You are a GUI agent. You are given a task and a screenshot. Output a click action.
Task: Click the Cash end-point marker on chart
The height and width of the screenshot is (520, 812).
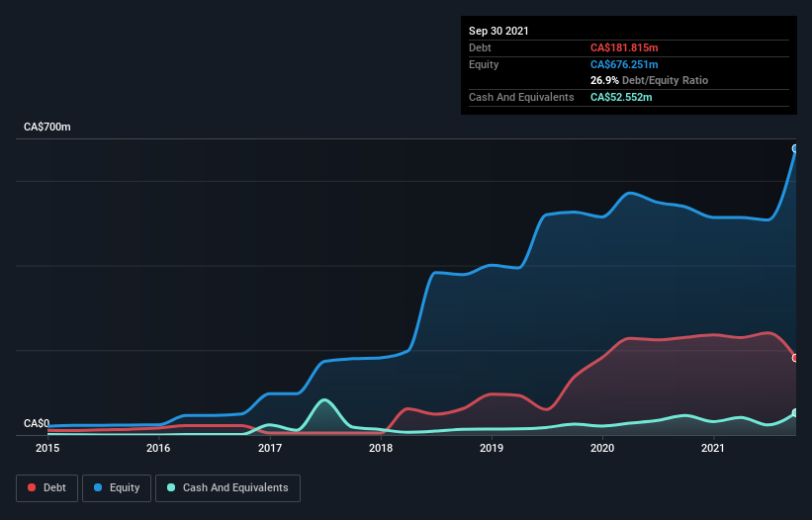(795, 413)
